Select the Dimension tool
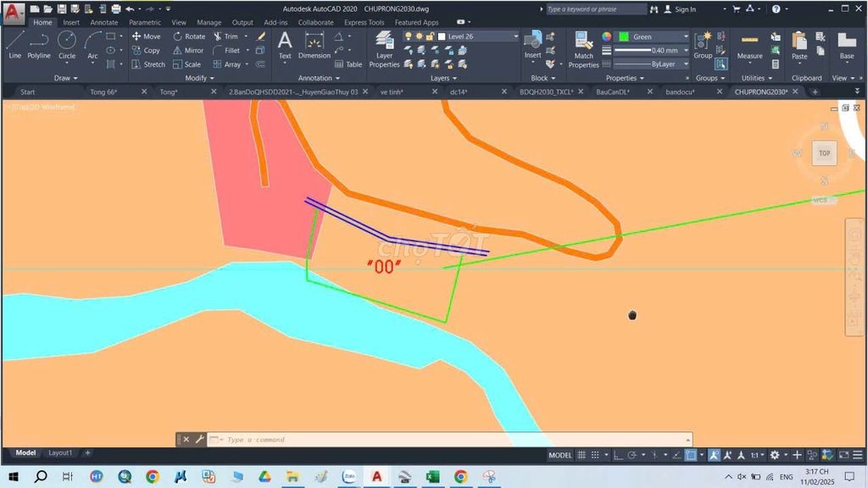The width and height of the screenshot is (868, 488). click(x=314, y=45)
